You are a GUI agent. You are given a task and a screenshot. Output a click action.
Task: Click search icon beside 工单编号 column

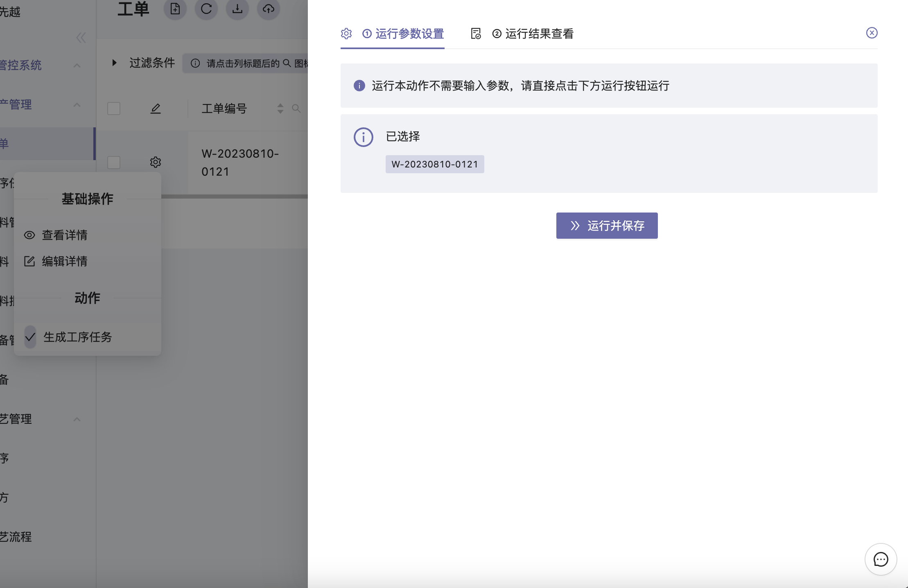(x=296, y=109)
